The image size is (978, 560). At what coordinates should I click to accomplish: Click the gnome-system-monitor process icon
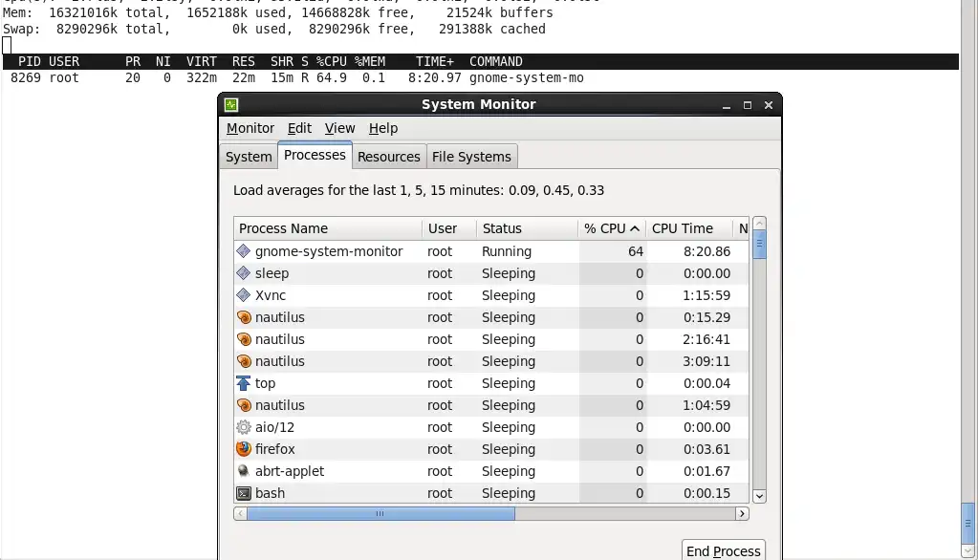click(x=243, y=251)
